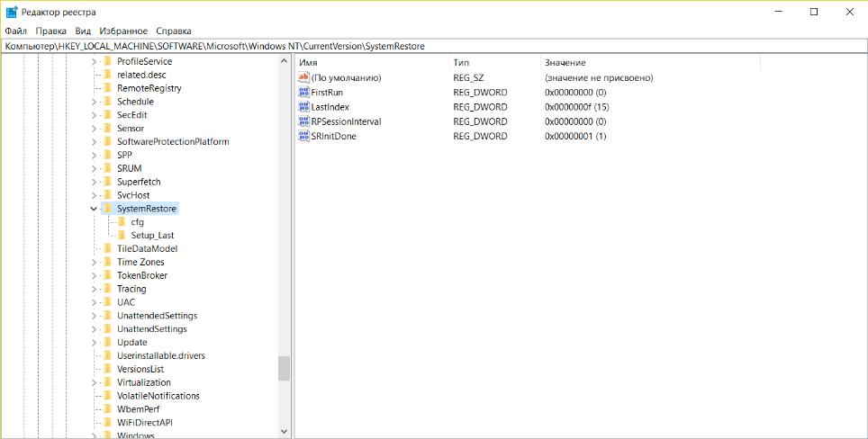Click the TokenBroker folder icon
The image size is (868, 439).
[x=107, y=275]
